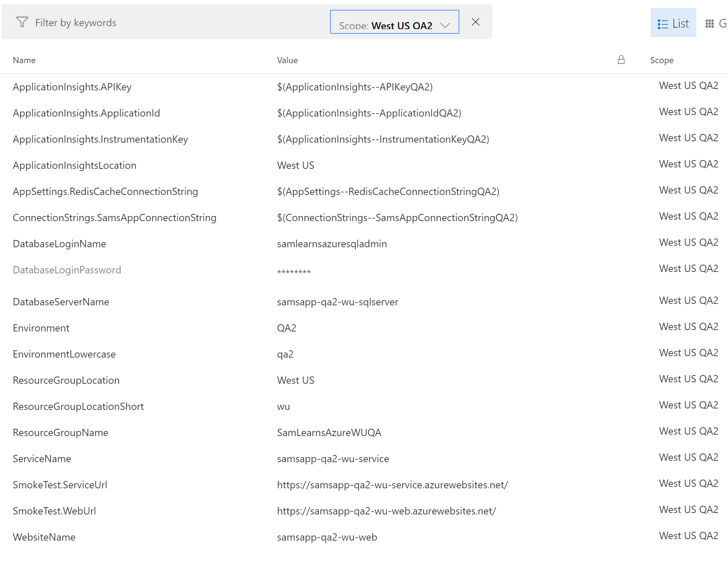Click the filter funnel icon
Screen dimensions: 728x566
coord(22,22)
